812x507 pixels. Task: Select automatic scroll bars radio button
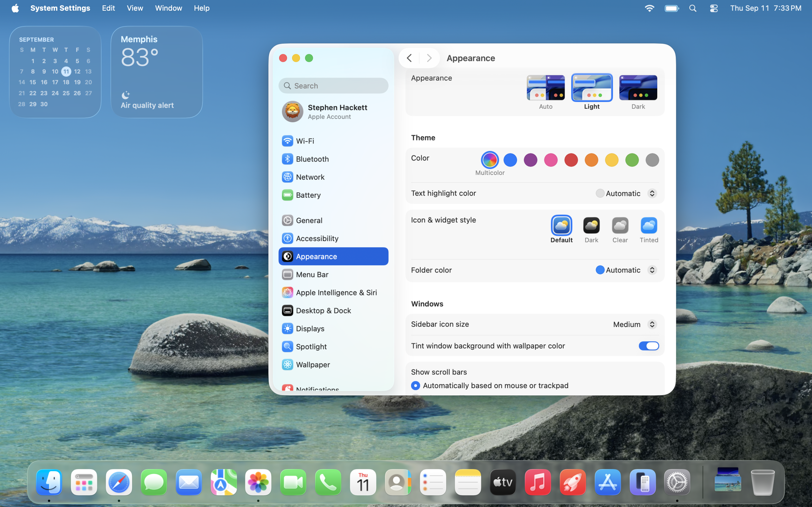point(416,386)
